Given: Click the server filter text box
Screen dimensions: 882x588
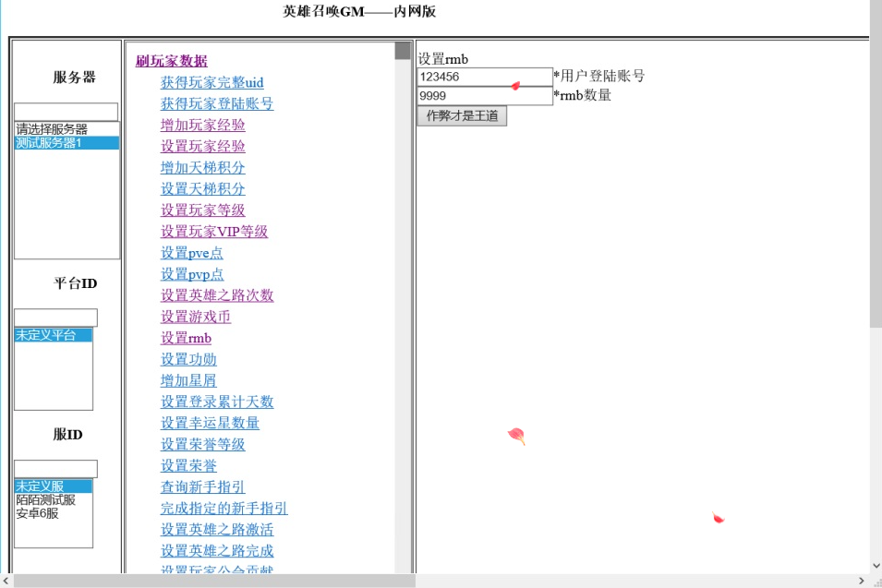Looking at the screenshot, I should pos(66,112).
